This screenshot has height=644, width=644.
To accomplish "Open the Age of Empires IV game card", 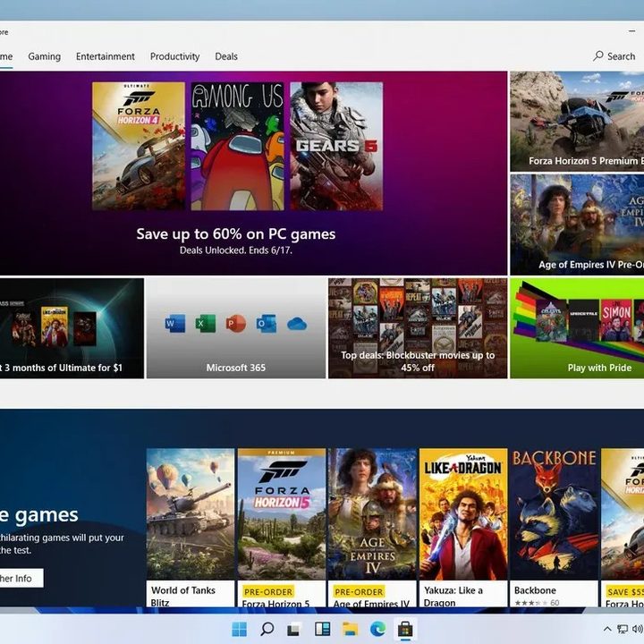I will (372, 528).
